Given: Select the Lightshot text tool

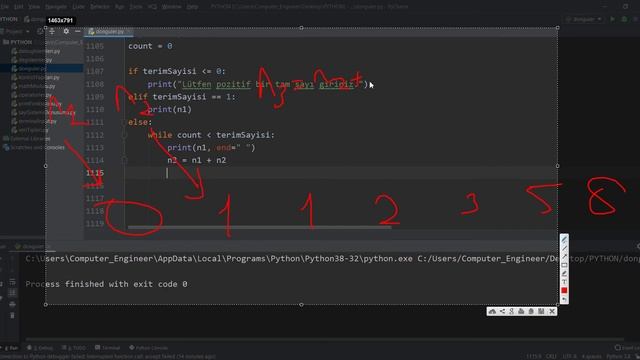Looking at the screenshot, I should 564,282.
